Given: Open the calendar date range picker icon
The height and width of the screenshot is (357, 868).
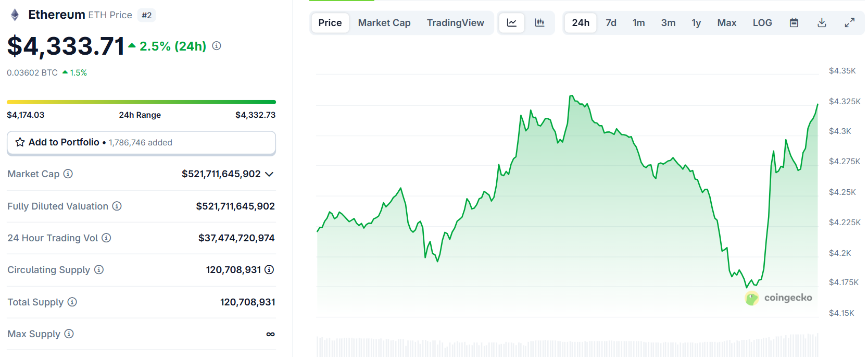Looking at the screenshot, I should 794,23.
